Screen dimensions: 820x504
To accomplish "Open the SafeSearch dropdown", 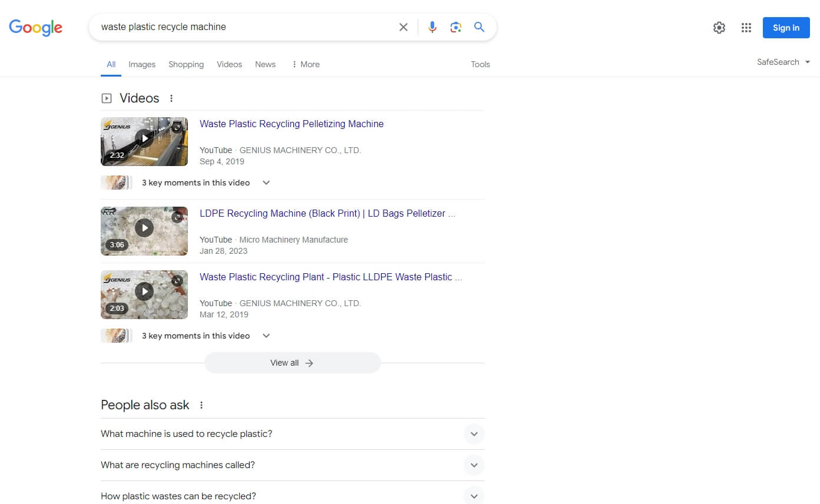I will (783, 62).
